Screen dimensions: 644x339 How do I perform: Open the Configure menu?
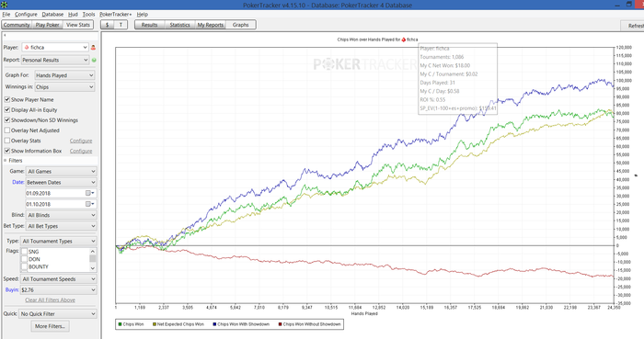coord(26,15)
